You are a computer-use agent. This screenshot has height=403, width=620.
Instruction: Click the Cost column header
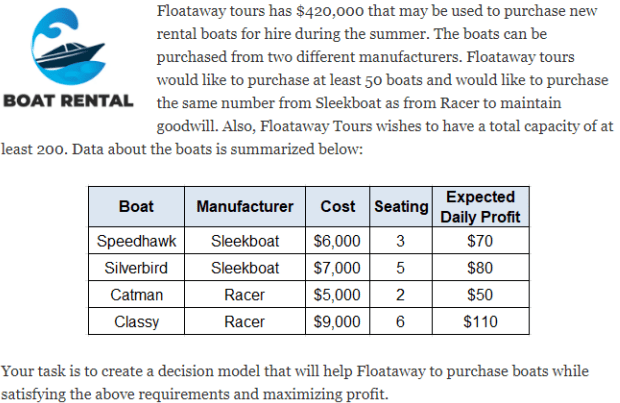click(x=338, y=207)
